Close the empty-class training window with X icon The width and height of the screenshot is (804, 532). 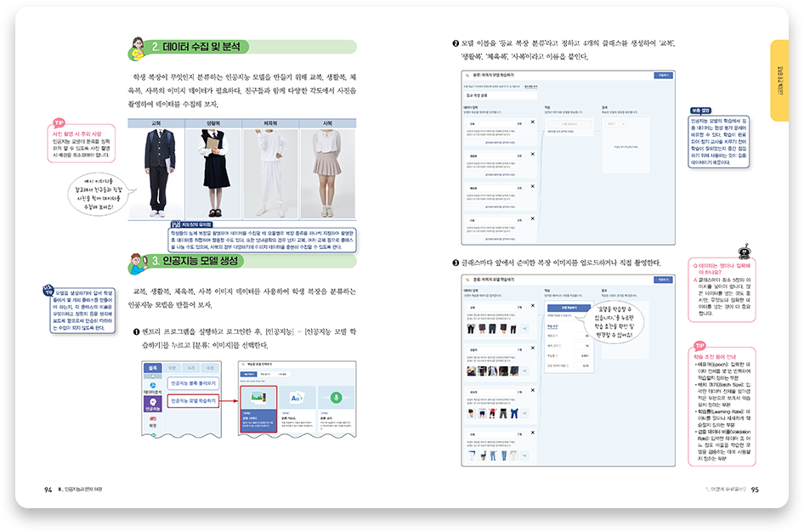[x=467, y=76]
